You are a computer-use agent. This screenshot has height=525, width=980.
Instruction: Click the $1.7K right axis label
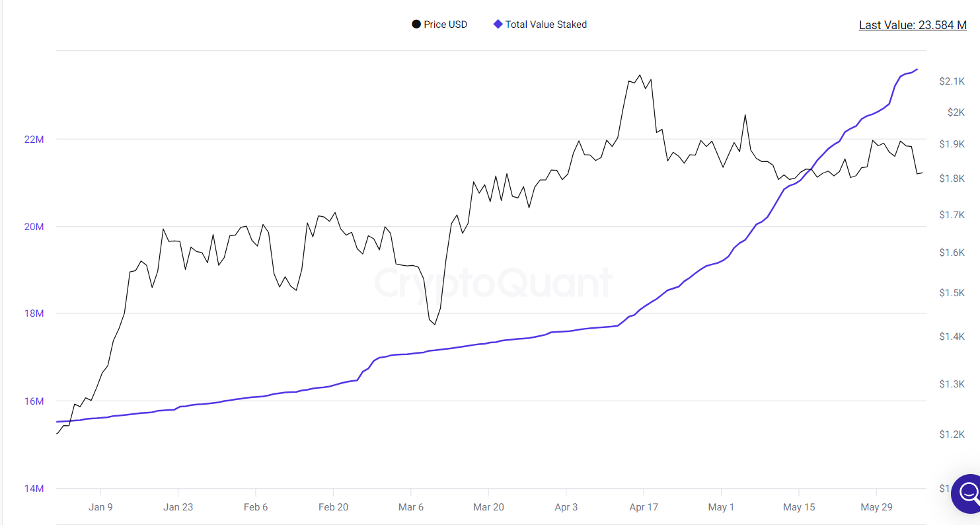tap(952, 215)
